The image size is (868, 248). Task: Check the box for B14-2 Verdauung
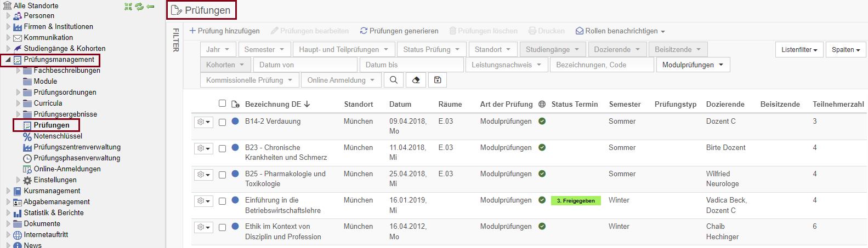point(223,122)
